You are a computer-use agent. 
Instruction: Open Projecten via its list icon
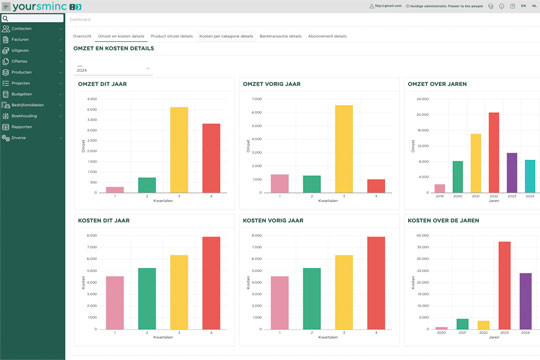[x=6, y=83]
